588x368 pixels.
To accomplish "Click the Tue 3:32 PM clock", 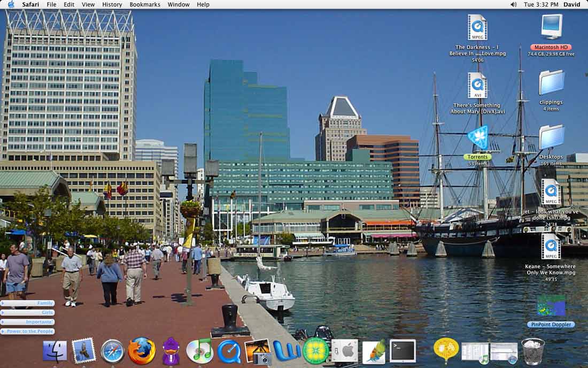I will (x=541, y=4).
